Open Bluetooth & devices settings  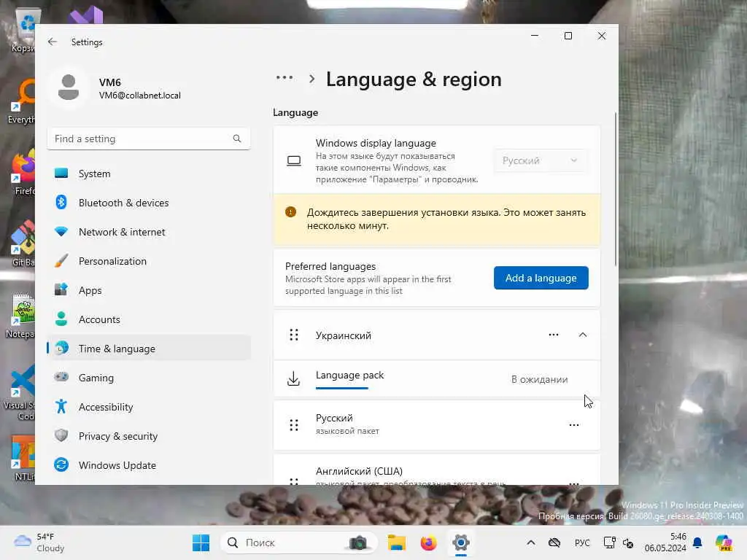pyautogui.click(x=149, y=203)
